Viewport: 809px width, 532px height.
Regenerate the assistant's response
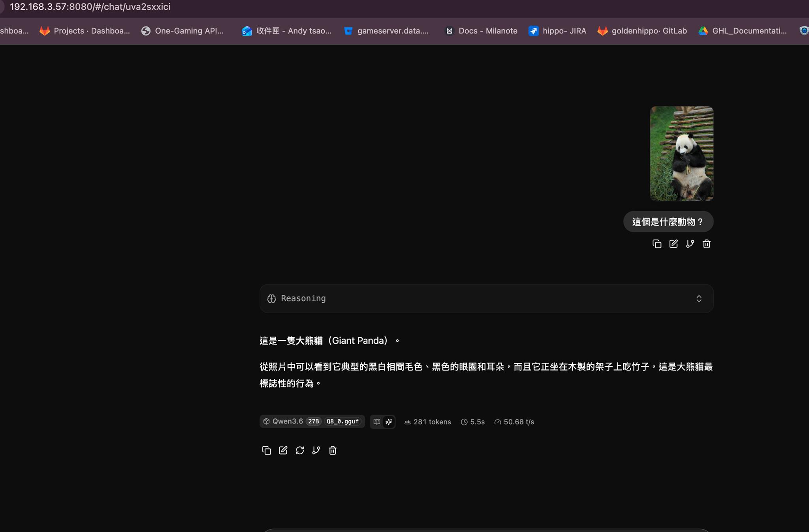coord(300,450)
